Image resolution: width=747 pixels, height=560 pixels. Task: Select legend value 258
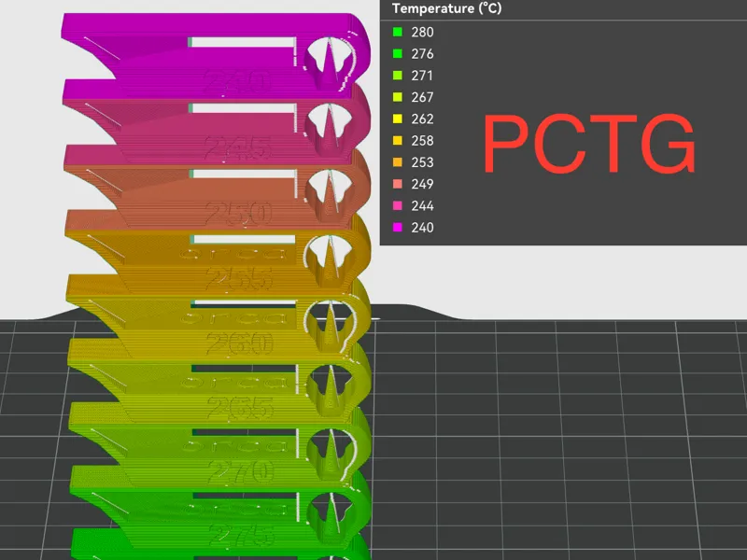click(x=423, y=141)
